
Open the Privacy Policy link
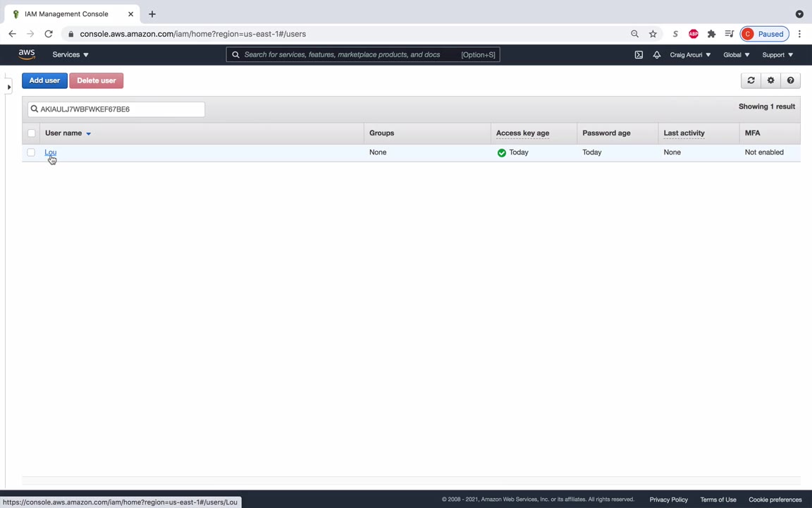pyautogui.click(x=668, y=500)
